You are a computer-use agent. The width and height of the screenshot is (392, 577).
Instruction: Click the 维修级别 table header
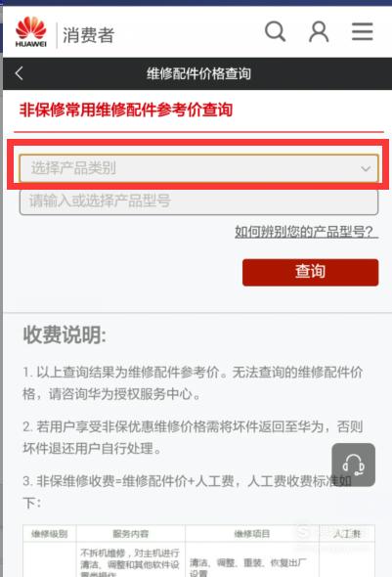(x=50, y=534)
